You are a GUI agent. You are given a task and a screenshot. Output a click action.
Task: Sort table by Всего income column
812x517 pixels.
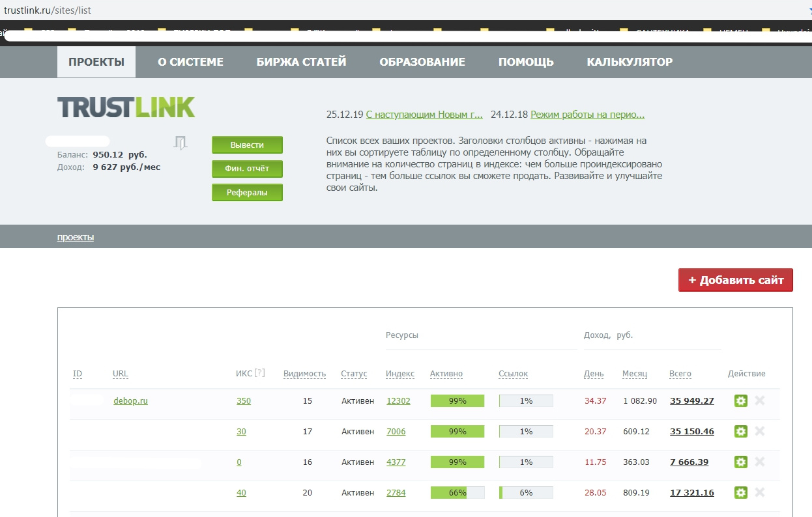point(680,374)
